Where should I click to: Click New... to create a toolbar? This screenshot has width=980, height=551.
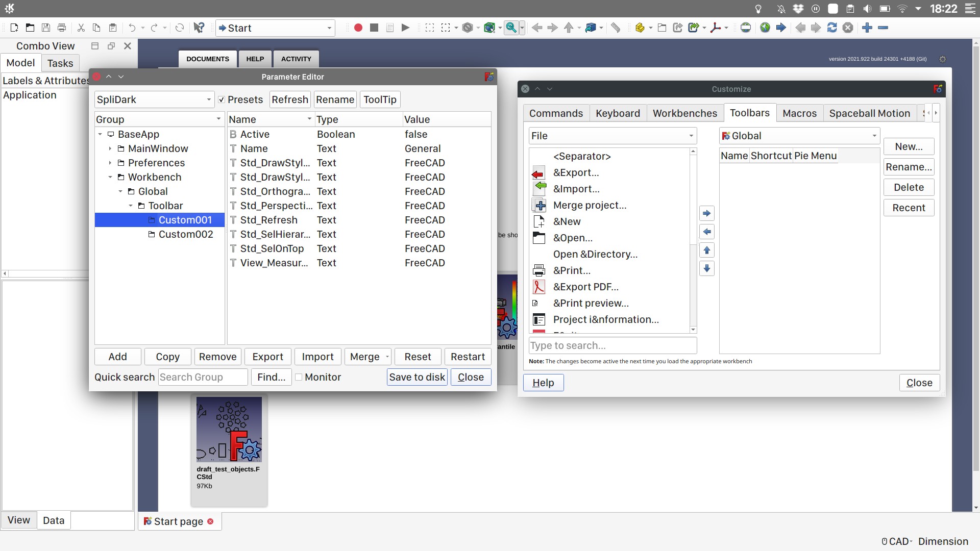(909, 146)
